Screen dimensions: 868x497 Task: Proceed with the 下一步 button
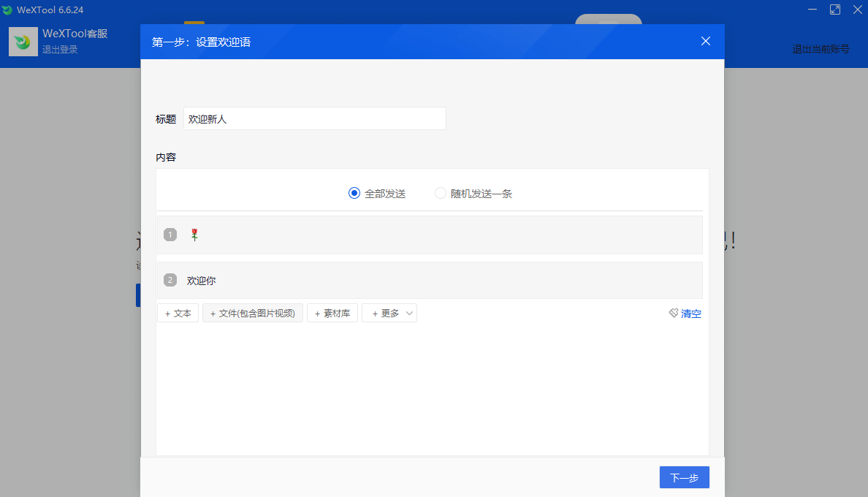click(x=684, y=477)
